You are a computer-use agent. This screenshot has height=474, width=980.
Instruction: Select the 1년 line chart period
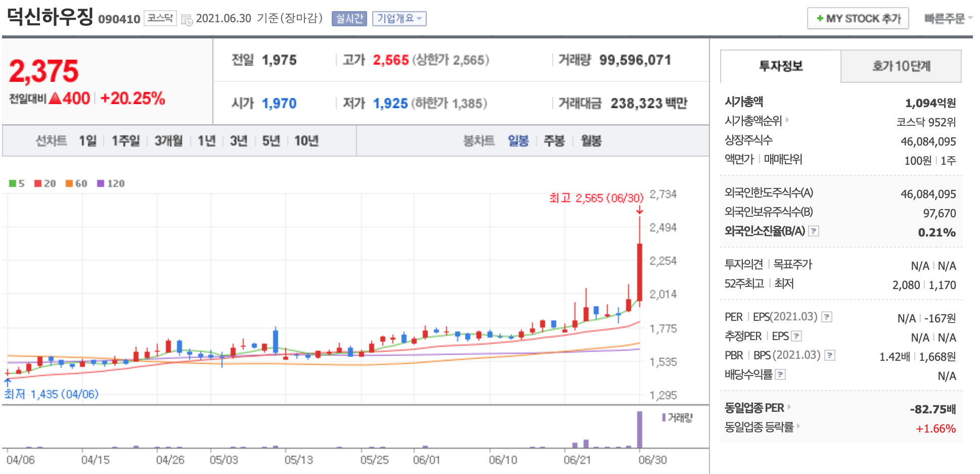point(206,141)
